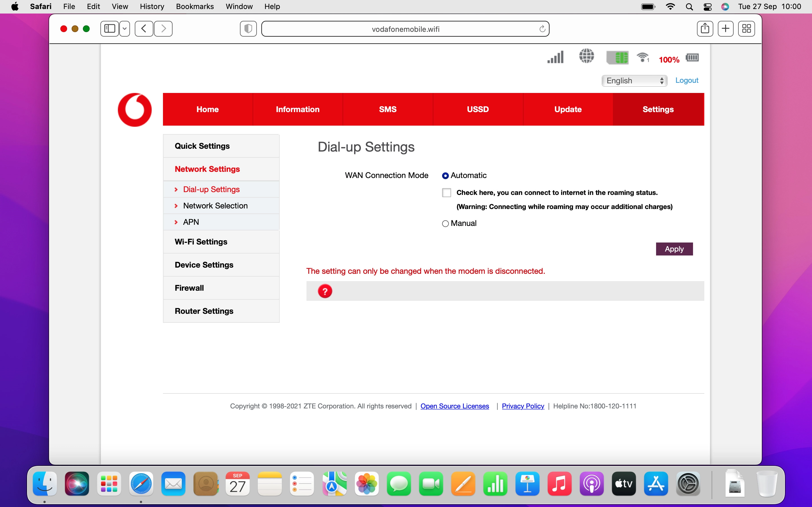The image size is (812, 507).
Task: Click the Siri icon in the menu bar
Action: (725, 6)
